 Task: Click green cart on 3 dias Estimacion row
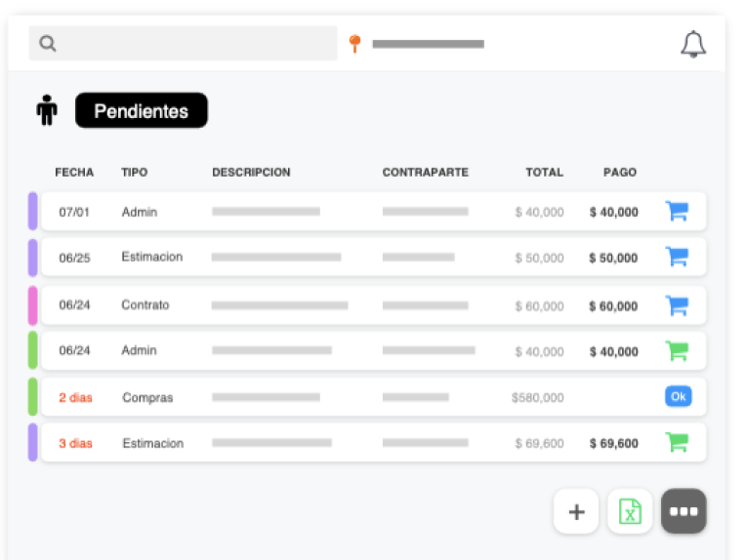(677, 443)
